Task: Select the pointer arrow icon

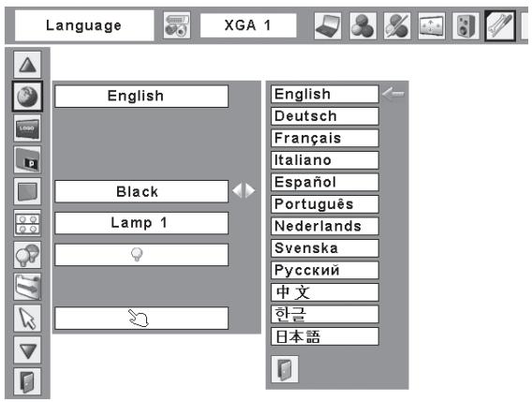Action: point(27,319)
